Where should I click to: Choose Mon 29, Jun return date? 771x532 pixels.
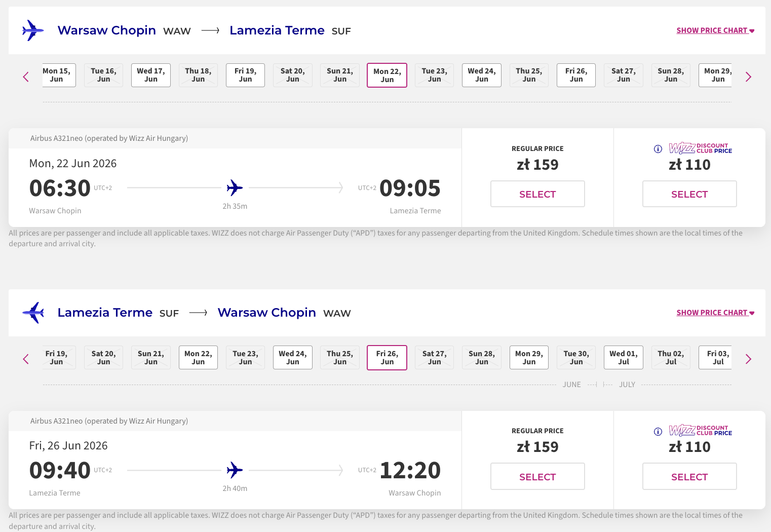click(x=528, y=358)
